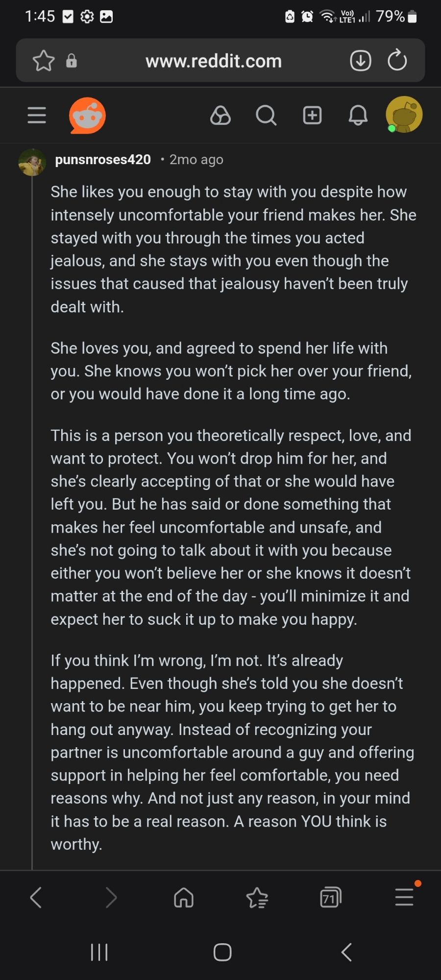Open Reddit notifications bell
Image resolution: width=441 pixels, height=980 pixels.
(x=358, y=116)
